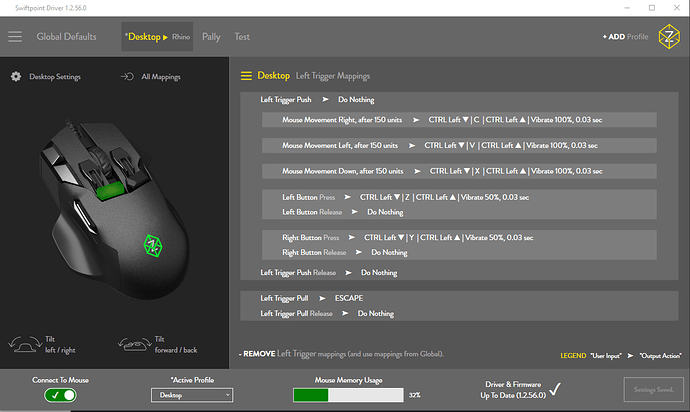Screen dimensions: 690x412
Task: Click the green highlighted trigger on mouse
Action: point(110,191)
